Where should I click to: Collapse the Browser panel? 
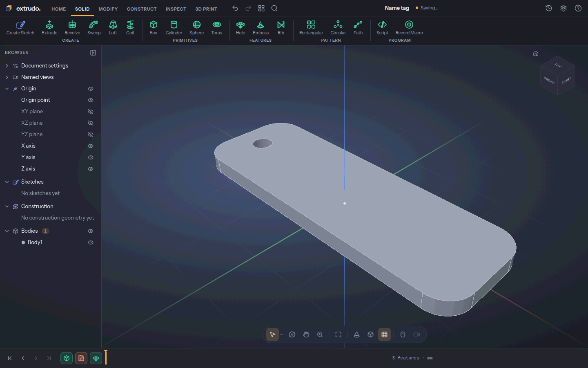[x=93, y=53]
